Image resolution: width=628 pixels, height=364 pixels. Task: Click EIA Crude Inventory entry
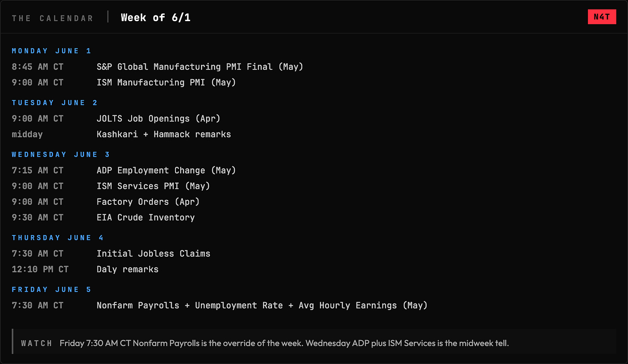[146, 217]
